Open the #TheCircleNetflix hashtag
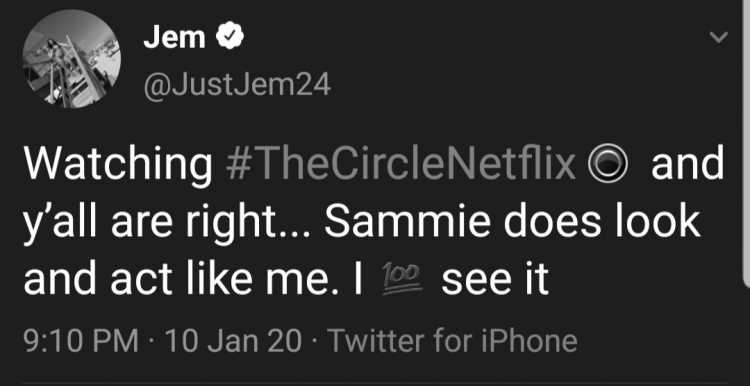The image size is (750, 386). (x=399, y=164)
